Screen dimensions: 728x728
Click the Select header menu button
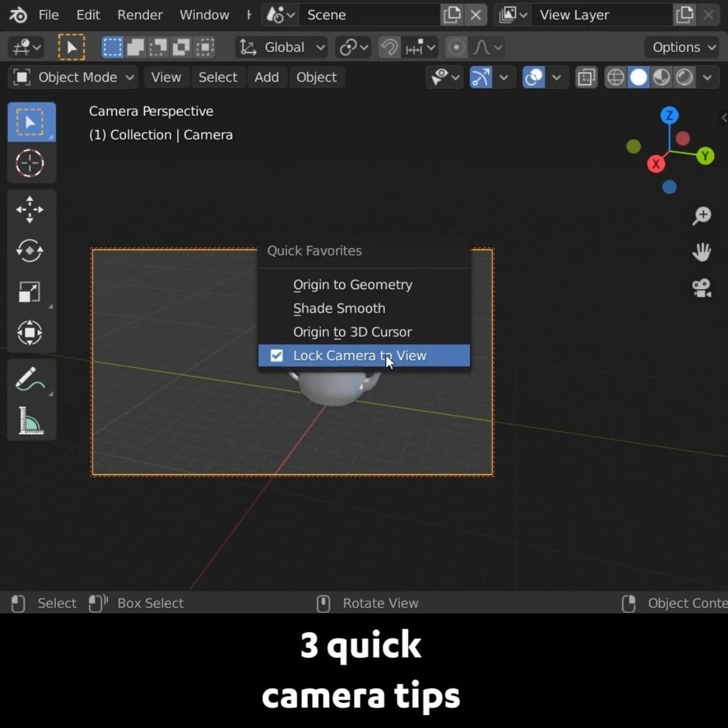218,77
